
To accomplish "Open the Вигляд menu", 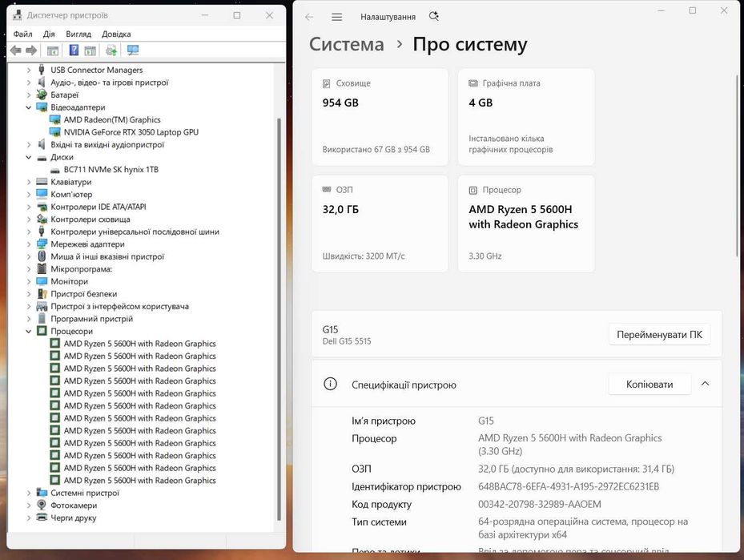I will coord(78,34).
